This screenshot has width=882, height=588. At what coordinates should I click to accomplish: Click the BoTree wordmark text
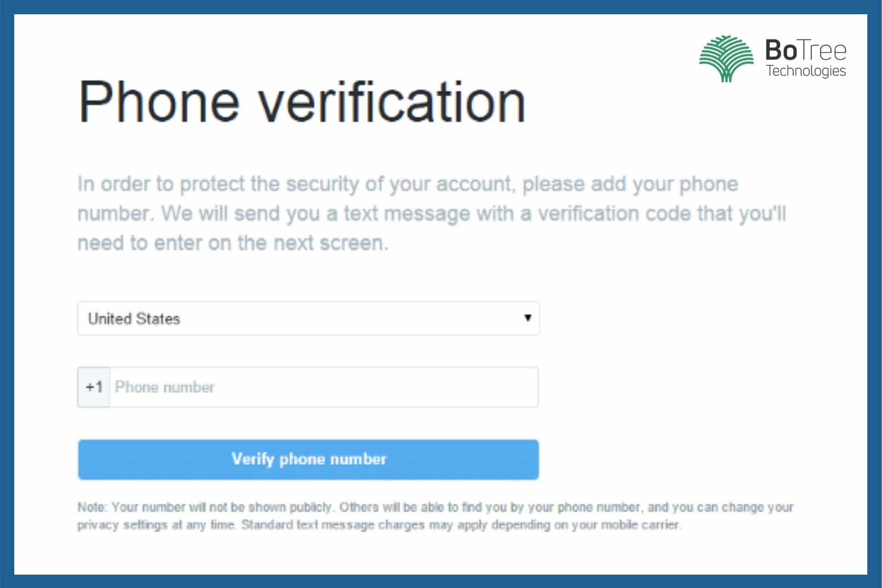(806, 50)
